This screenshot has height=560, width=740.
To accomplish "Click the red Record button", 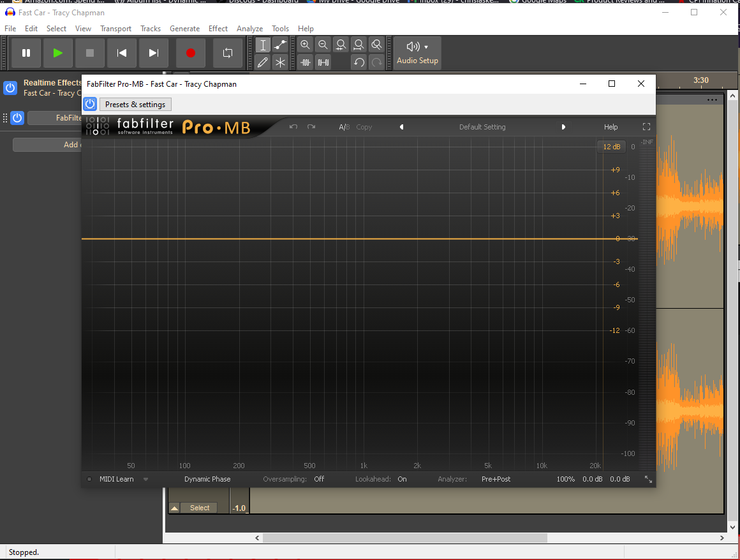I will pyautogui.click(x=190, y=53).
